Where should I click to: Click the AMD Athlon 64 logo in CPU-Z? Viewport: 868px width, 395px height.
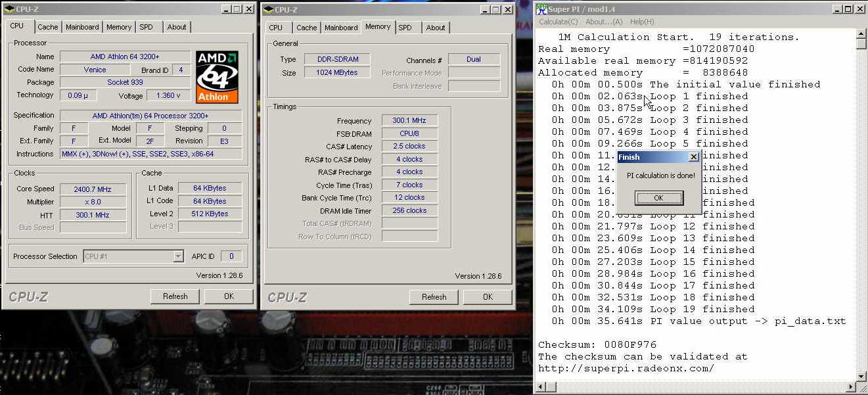[217, 78]
